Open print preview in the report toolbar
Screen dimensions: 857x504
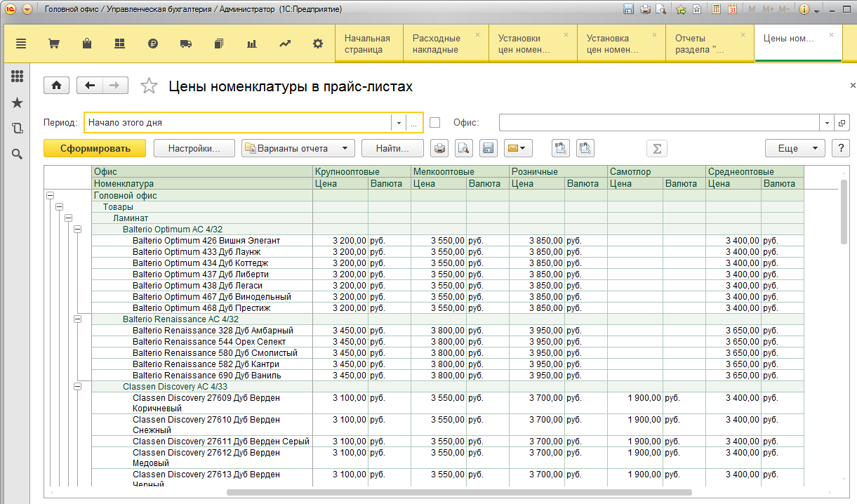(x=463, y=148)
